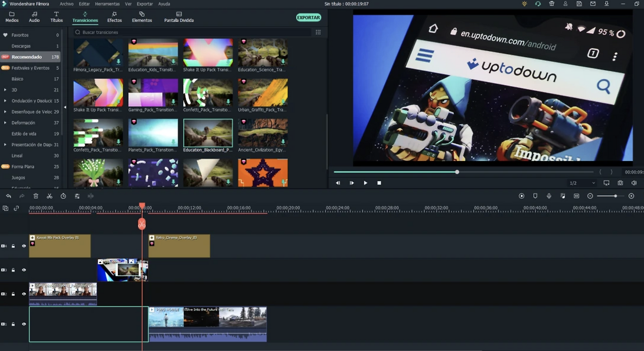Open Festivales y Eventos category
644x351 pixels.
(x=30, y=68)
